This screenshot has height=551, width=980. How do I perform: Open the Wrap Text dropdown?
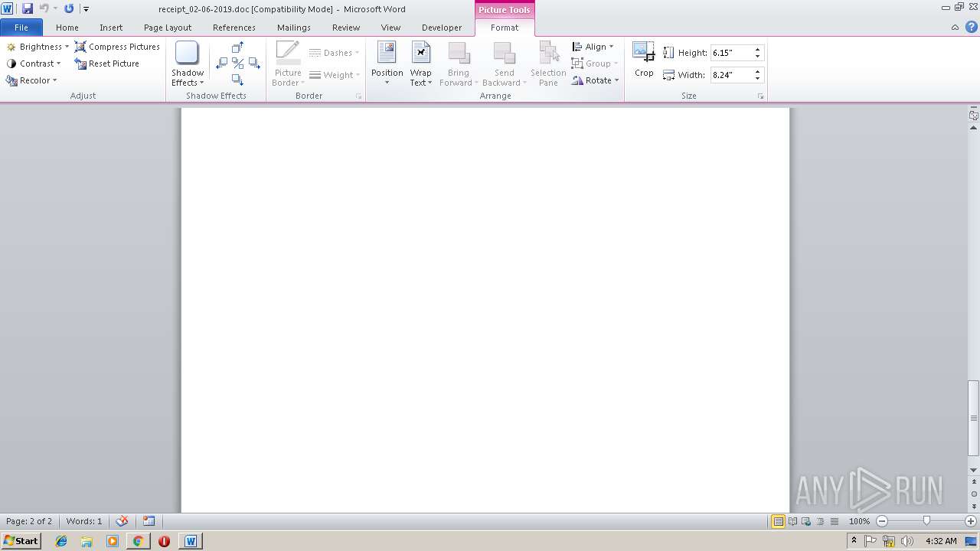pos(420,64)
